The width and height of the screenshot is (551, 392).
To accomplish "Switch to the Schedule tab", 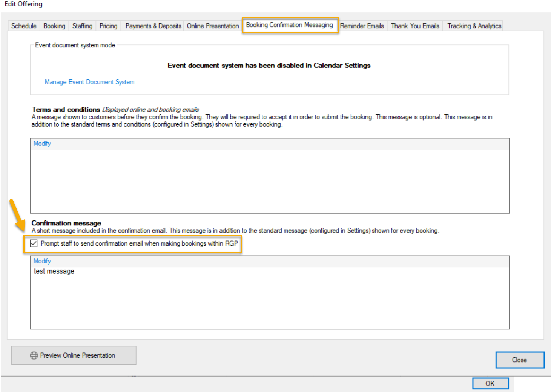I will [x=24, y=26].
